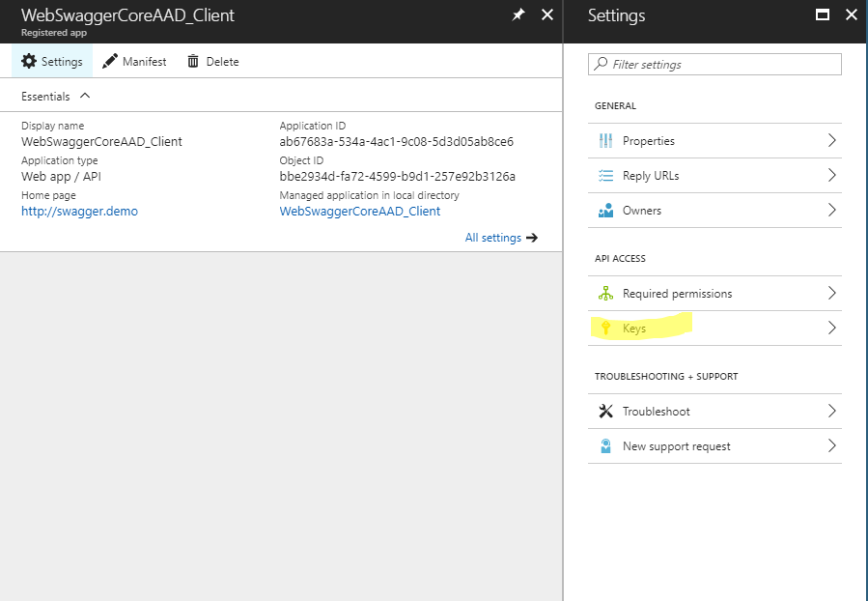
Task: Click the Keys key icon
Action: click(605, 328)
